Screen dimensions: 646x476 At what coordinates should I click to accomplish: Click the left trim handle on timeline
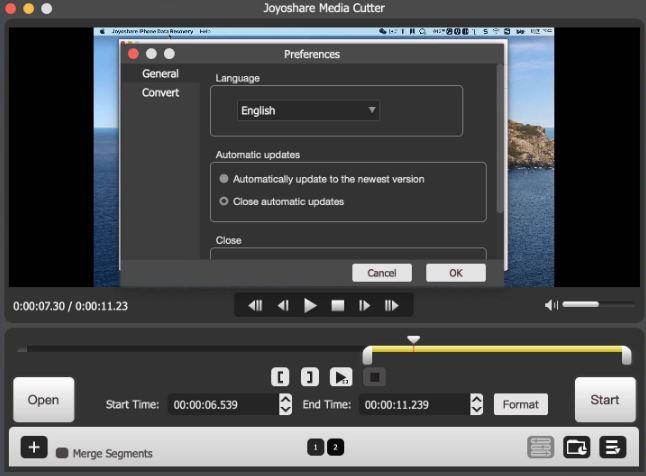367,355
